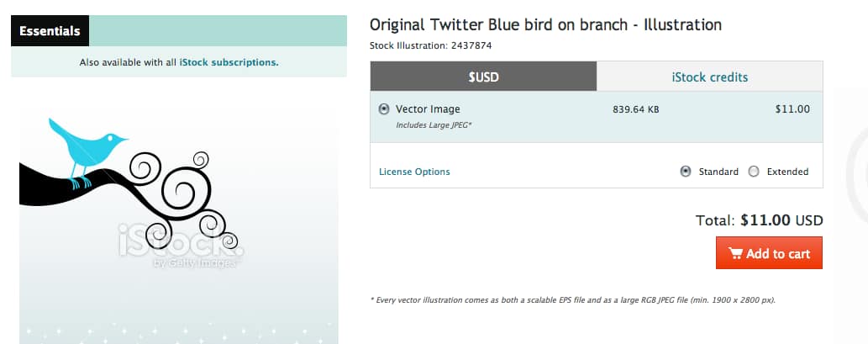The width and height of the screenshot is (868, 344).
Task: Open the License Options link
Action: (414, 172)
